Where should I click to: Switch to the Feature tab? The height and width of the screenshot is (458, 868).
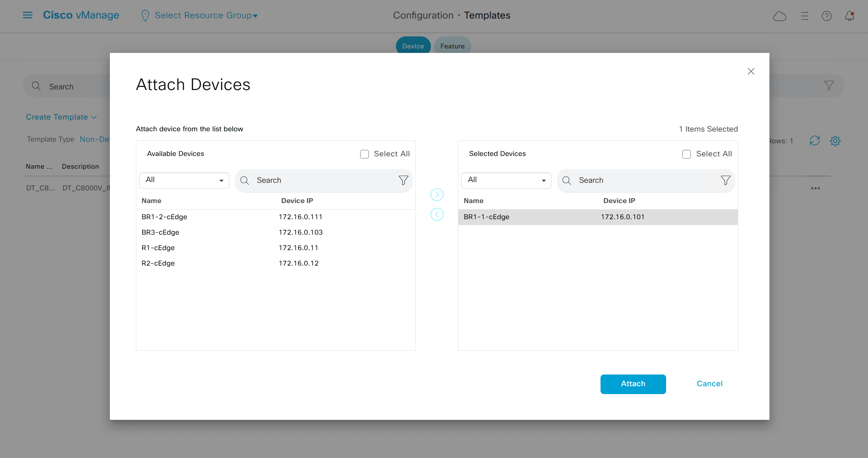tap(452, 46)
